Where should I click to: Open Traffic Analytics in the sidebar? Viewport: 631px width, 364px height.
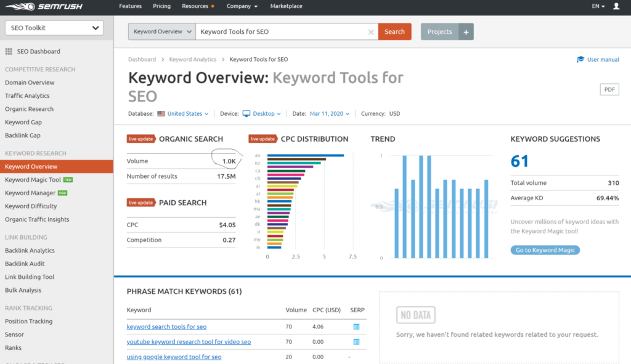click(x=27, y=95)
